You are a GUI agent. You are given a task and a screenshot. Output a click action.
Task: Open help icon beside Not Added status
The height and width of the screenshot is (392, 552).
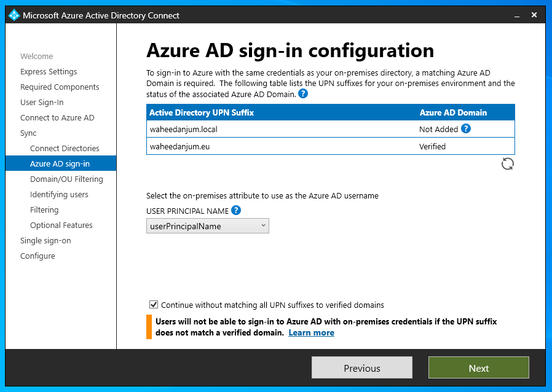coord(466,129)
